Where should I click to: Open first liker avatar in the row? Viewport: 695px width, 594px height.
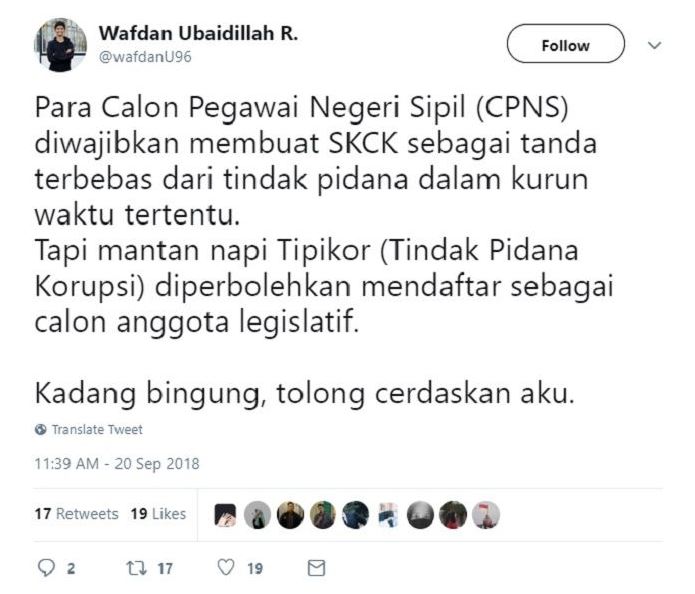pos(225,515)
